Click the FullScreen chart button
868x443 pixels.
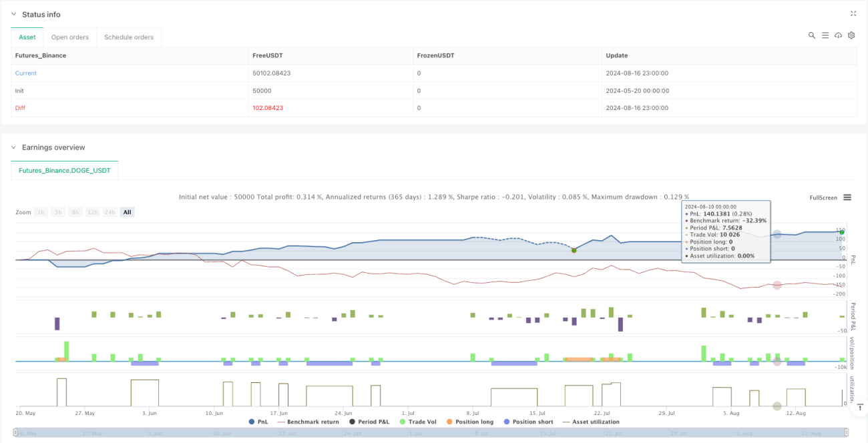pyautogui.click(x=823, y=197)
